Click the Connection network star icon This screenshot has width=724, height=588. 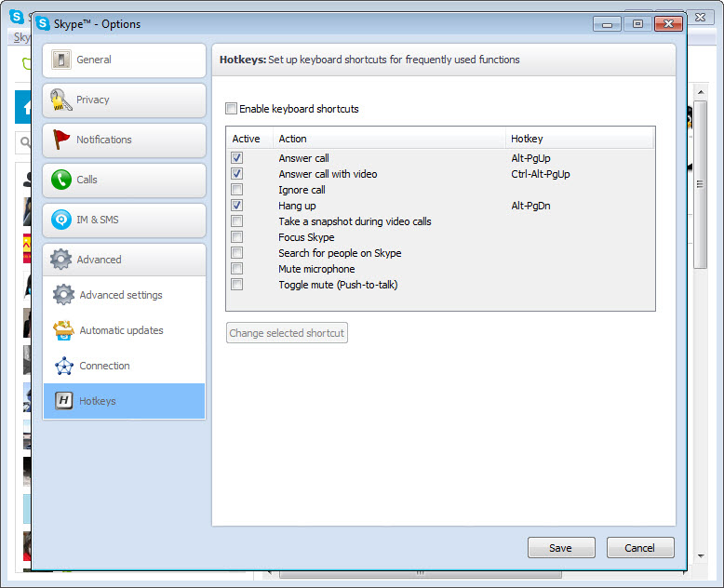coord(63,366)
